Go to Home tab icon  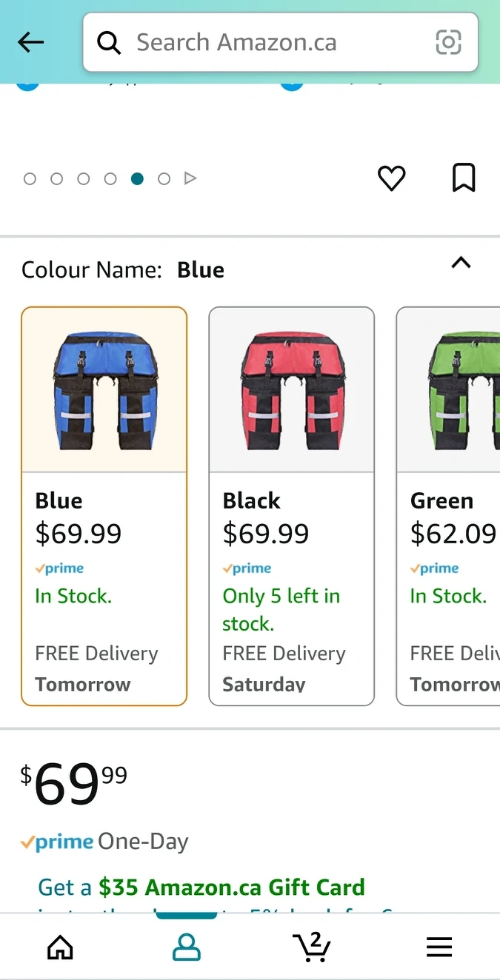click(x=60, y=947)
